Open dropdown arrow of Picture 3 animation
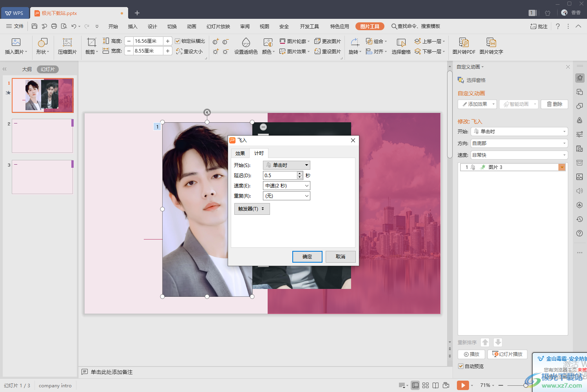 pos(562,167)
